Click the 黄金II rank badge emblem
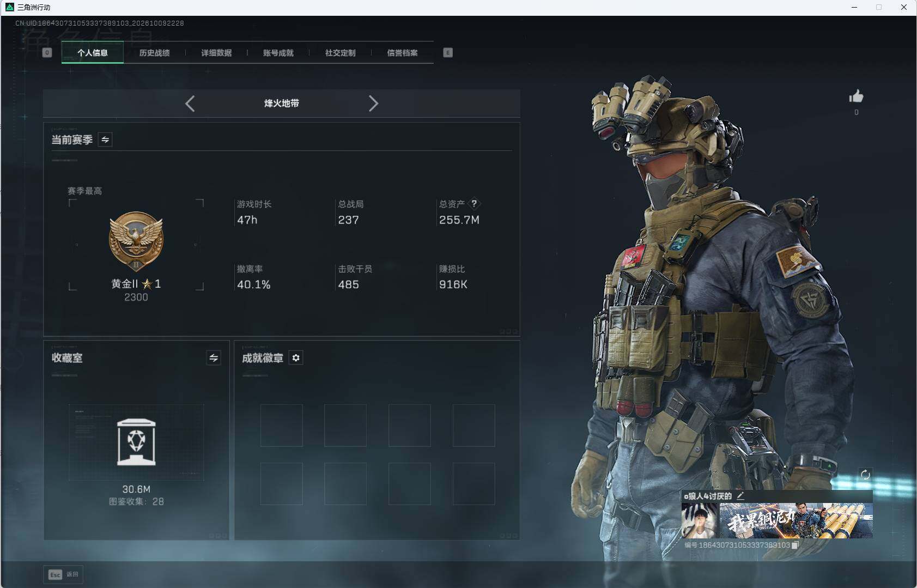Image resolution: width=917 pixels, height=588 pixels. 136,241
